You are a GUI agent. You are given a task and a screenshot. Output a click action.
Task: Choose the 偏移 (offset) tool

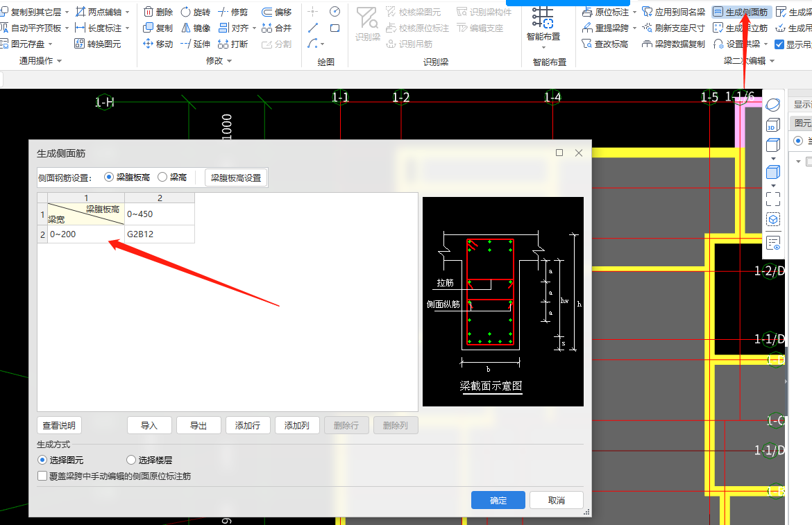tap(276, 12)
